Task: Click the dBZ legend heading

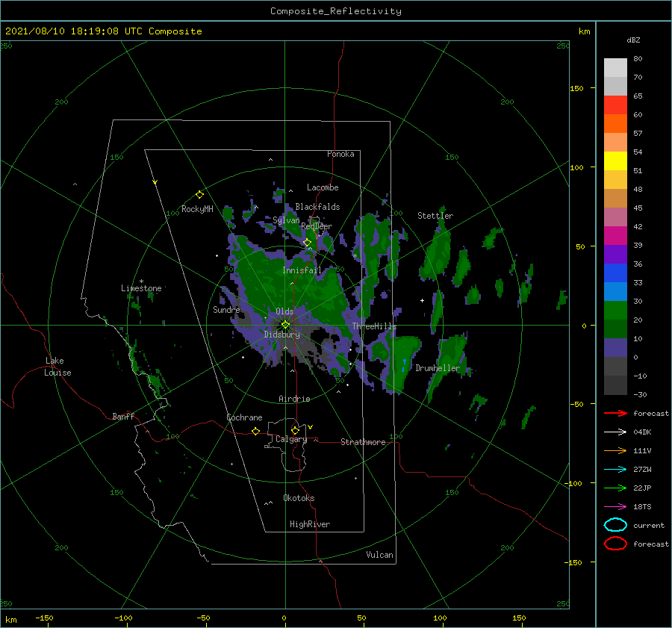Action: point(633,40)
